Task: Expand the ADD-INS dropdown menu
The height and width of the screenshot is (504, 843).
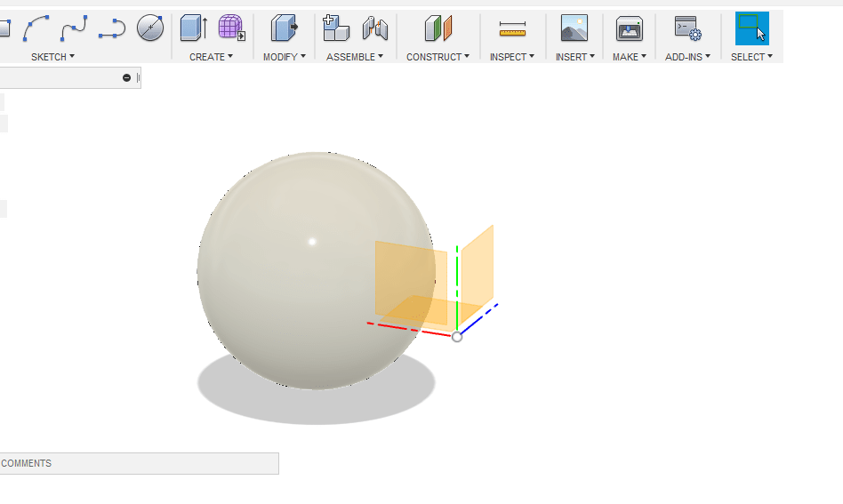Action: tap(687, 56)
